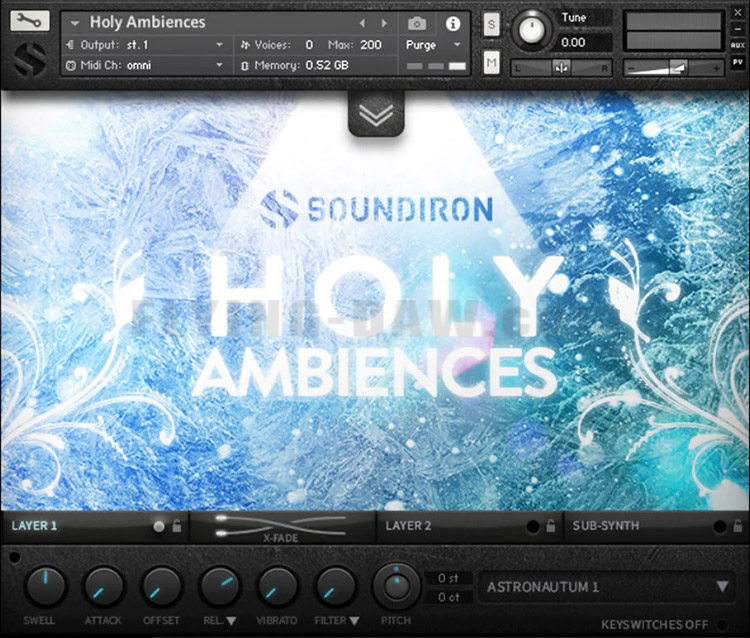
Task: Solo the instrument with S button
Action: (491, 24)
